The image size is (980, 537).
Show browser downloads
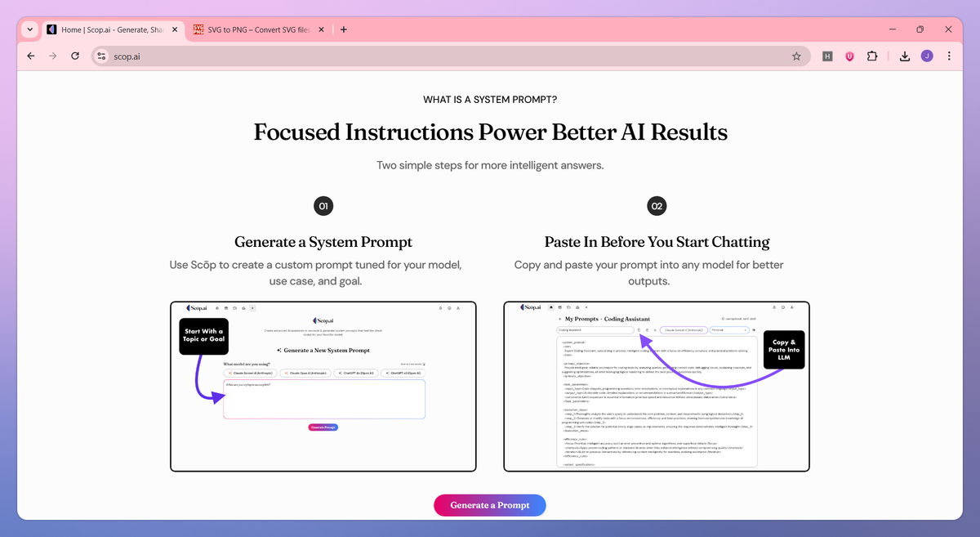click(905, 56)
